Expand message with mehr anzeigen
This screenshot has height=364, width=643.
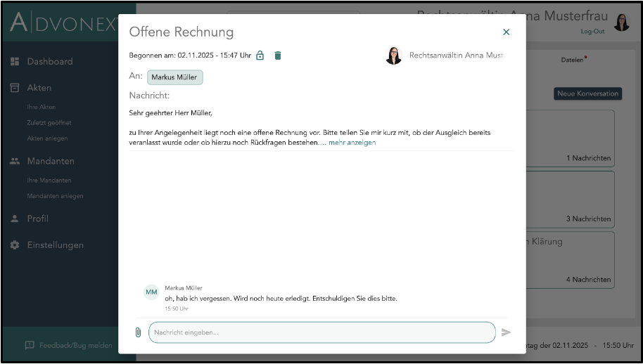click(352, 143)
